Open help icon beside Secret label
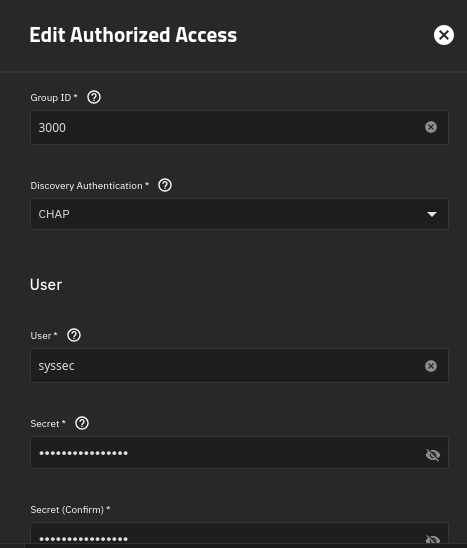 [82, 423]
